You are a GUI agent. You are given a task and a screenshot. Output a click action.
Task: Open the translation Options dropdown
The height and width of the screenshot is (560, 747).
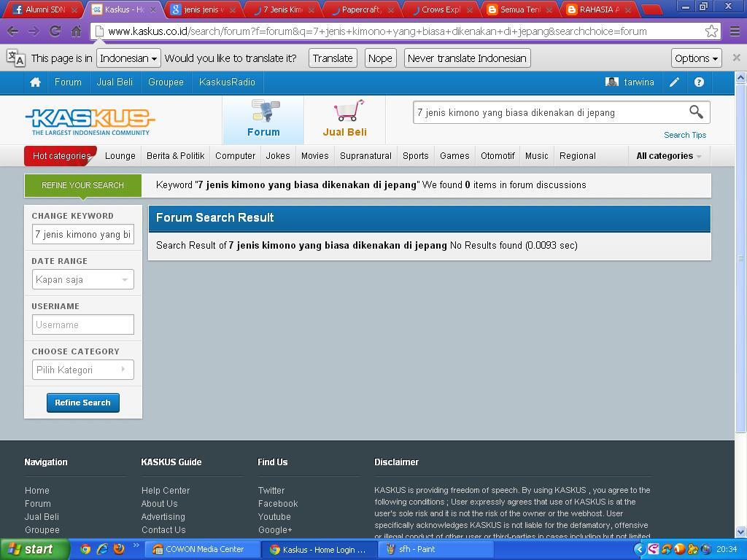pyautogui.click(x=696, y=58)
